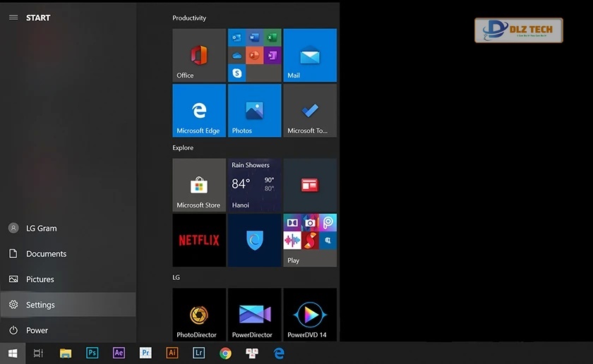
Task: Open Illustrator from the taskbar
Action: coord(172,353)
